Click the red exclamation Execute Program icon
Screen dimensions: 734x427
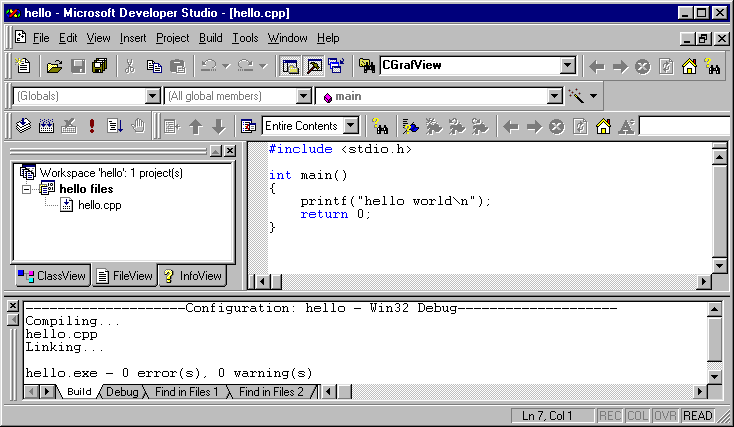click(x=92, y=126)
